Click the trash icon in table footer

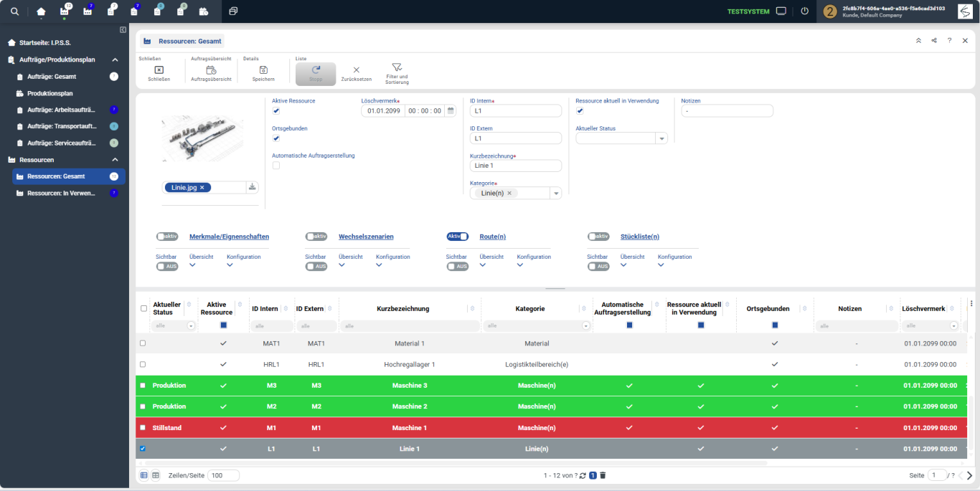[x=603, y=475]
